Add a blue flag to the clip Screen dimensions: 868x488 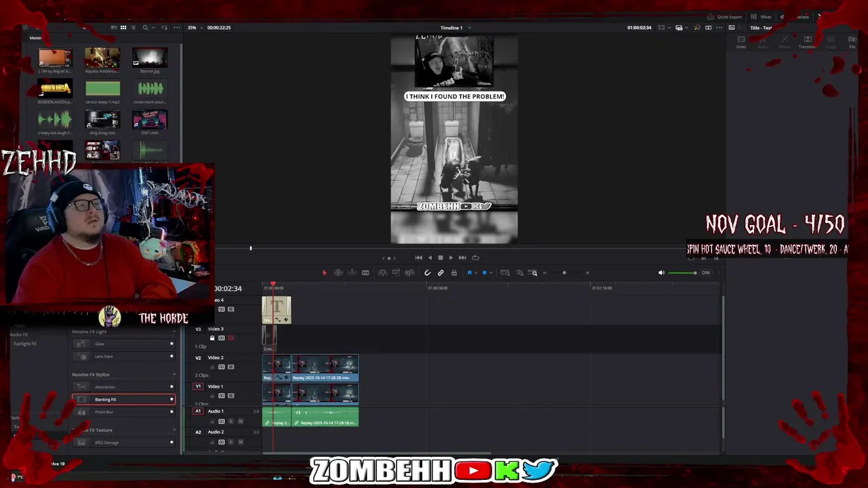[469, 272]
